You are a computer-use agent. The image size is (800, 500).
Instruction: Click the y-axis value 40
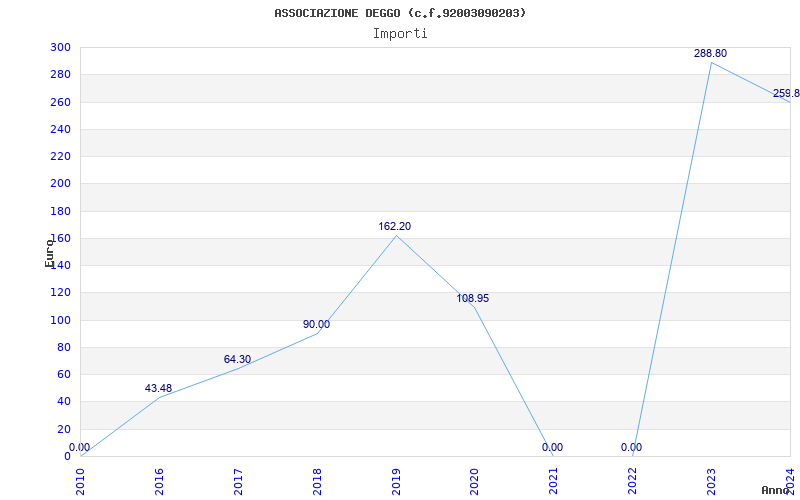coord(64,402)
